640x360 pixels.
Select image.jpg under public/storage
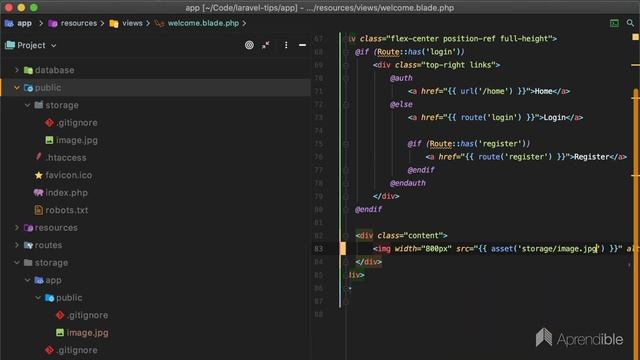coord(77,140)
